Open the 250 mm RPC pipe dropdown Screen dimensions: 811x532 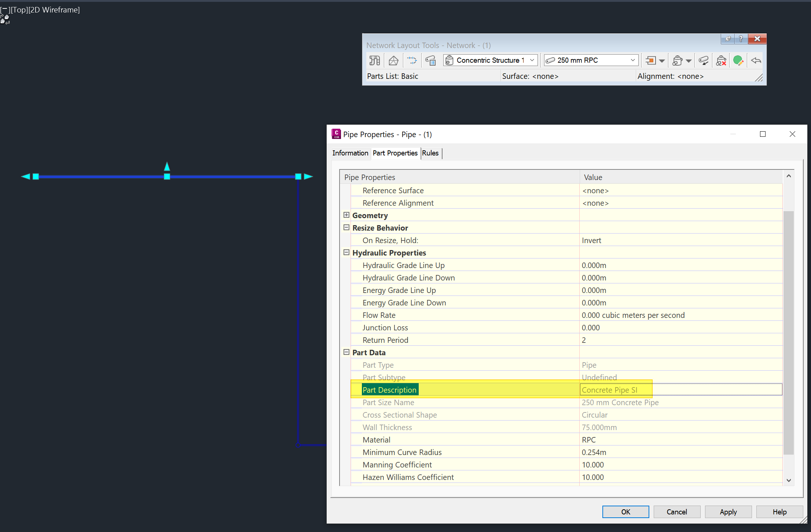[x=632, y=60]
